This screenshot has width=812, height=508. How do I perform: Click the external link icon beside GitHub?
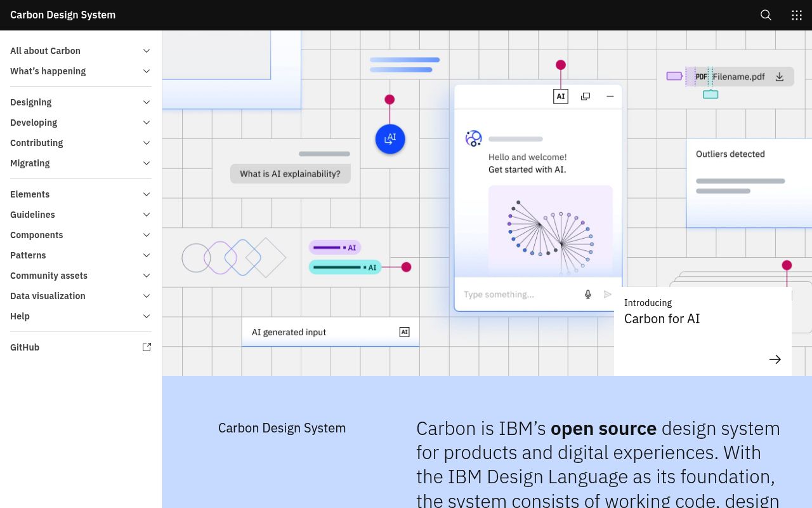click(x=147, y=347)
